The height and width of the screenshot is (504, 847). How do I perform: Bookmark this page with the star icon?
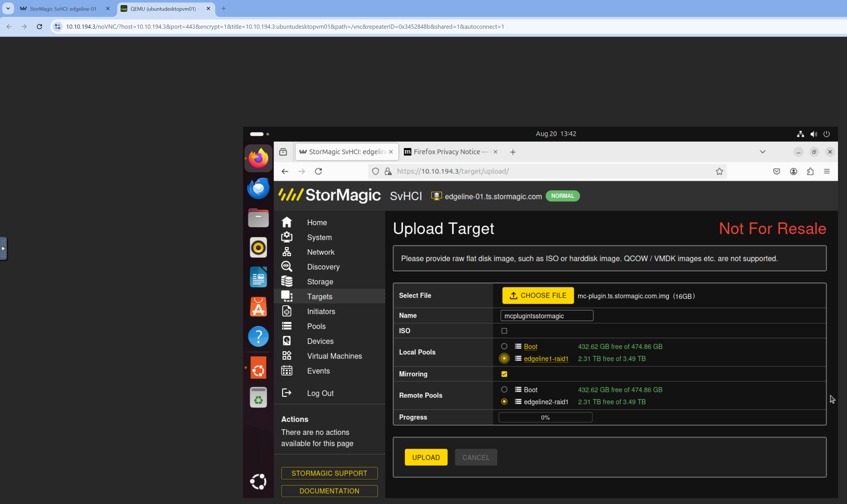(x=719, y=171)
